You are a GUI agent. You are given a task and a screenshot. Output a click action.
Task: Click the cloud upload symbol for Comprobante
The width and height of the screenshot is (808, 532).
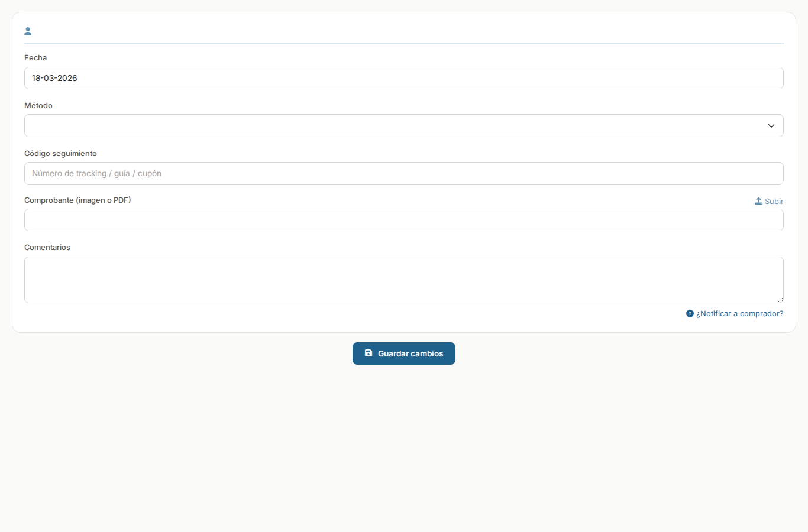click(x=758, y=201)
